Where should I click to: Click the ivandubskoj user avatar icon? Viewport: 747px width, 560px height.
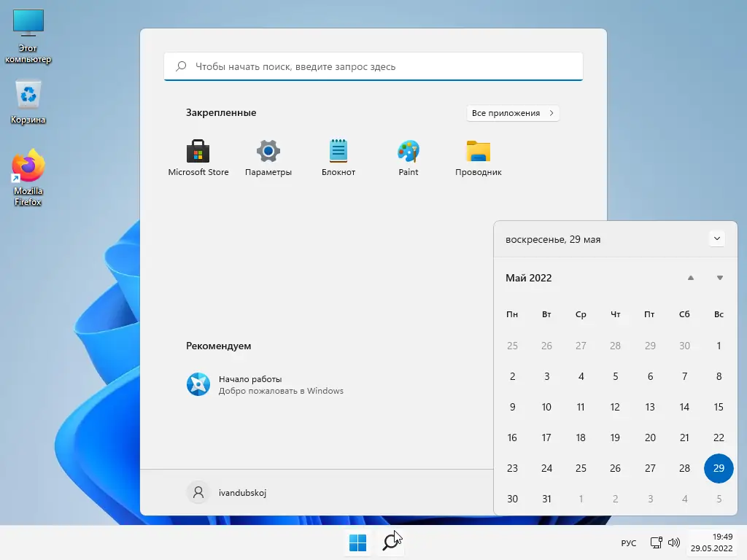(198, 492)
